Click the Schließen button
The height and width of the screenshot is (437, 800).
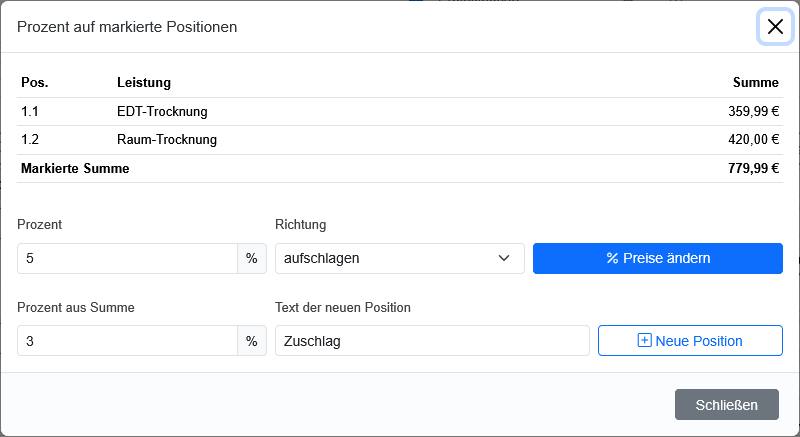coord(727,405)
